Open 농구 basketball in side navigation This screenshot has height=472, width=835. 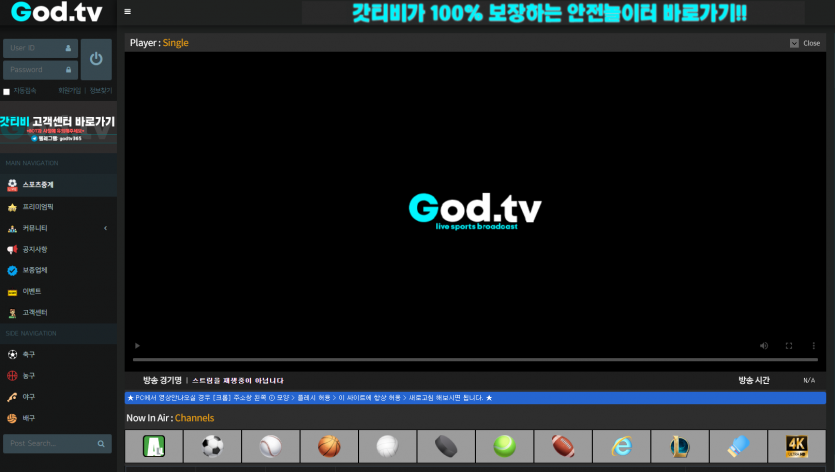pos(58,376)
